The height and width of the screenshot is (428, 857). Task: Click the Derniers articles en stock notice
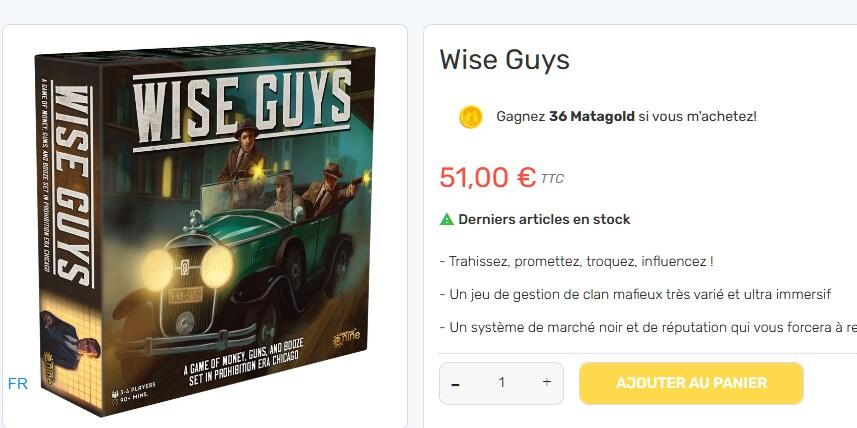[x=544, y=219]
